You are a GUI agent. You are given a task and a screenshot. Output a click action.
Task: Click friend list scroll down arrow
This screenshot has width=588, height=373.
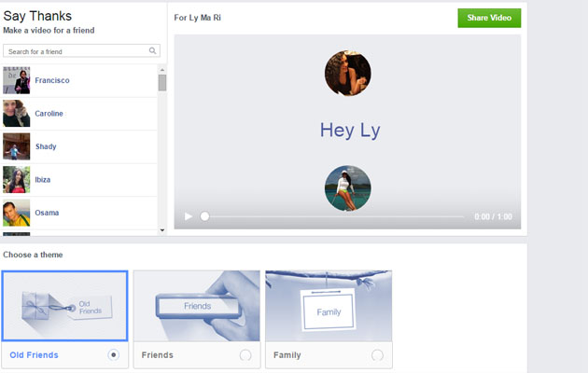pos(162,230)
